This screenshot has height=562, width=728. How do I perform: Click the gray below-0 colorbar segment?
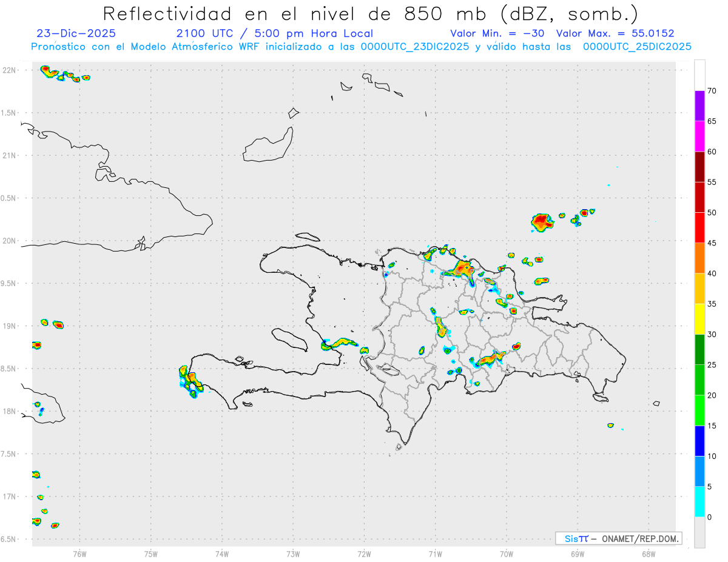(699, 532)
